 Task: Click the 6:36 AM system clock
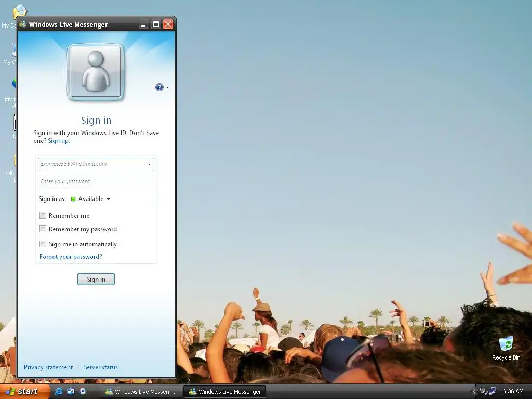click(513, 391)
